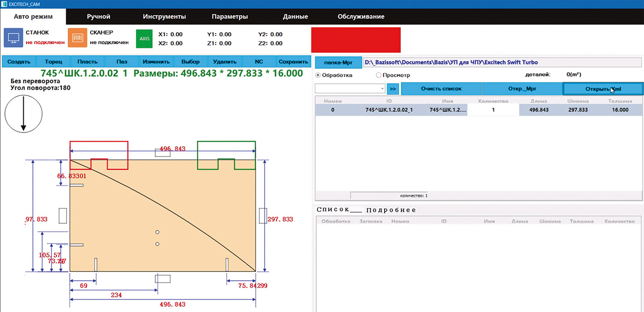
Task: Select the green outlined notch on drawing
Action: coord(226,156)
